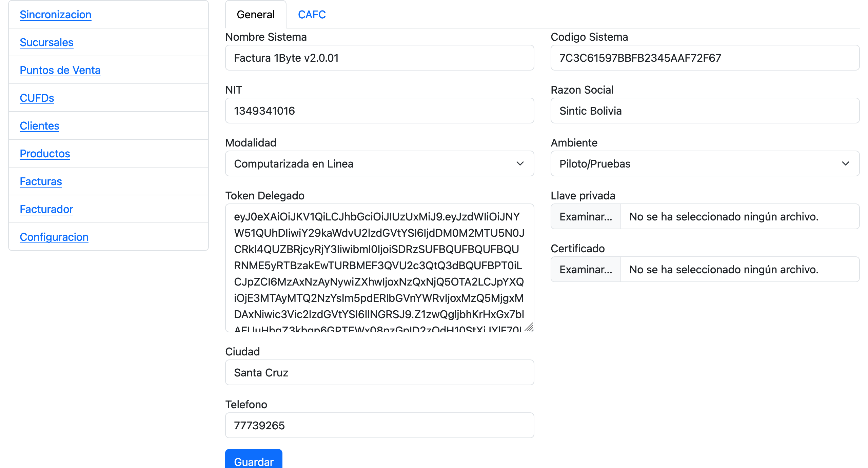The image size is (868, 468).
Task: Open the Clientes section
Action: 39,126
